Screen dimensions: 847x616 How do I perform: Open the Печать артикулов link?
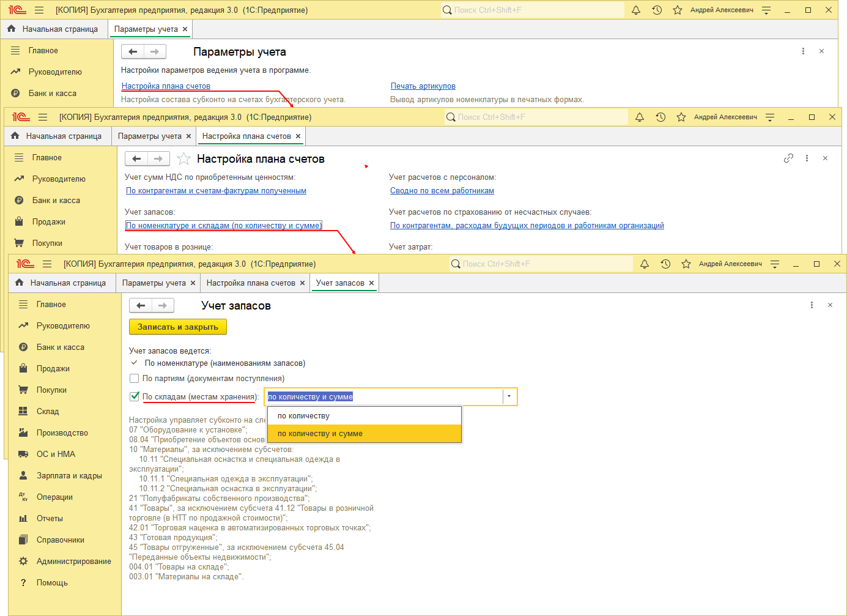(423, 86)
